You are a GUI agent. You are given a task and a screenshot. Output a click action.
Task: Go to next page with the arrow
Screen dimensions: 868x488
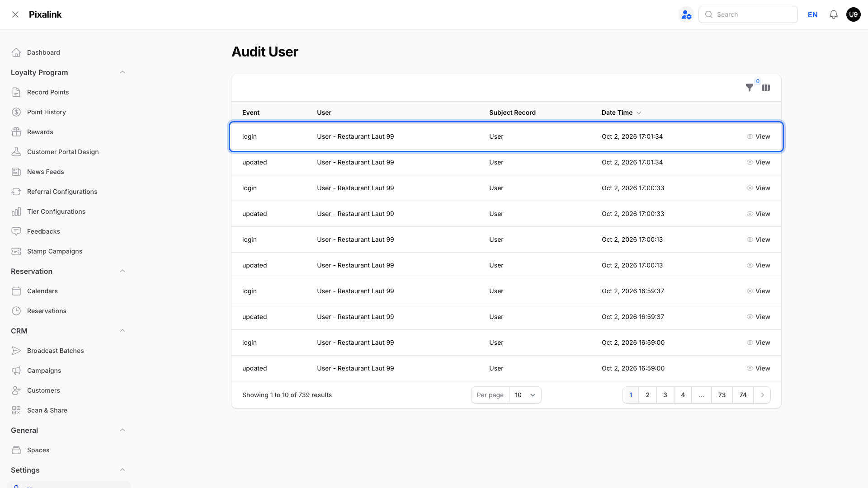tap(762, 395)
